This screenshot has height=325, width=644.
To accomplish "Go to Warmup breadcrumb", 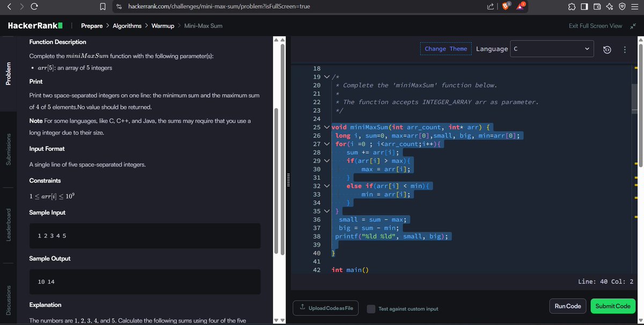I will [163, 26].
